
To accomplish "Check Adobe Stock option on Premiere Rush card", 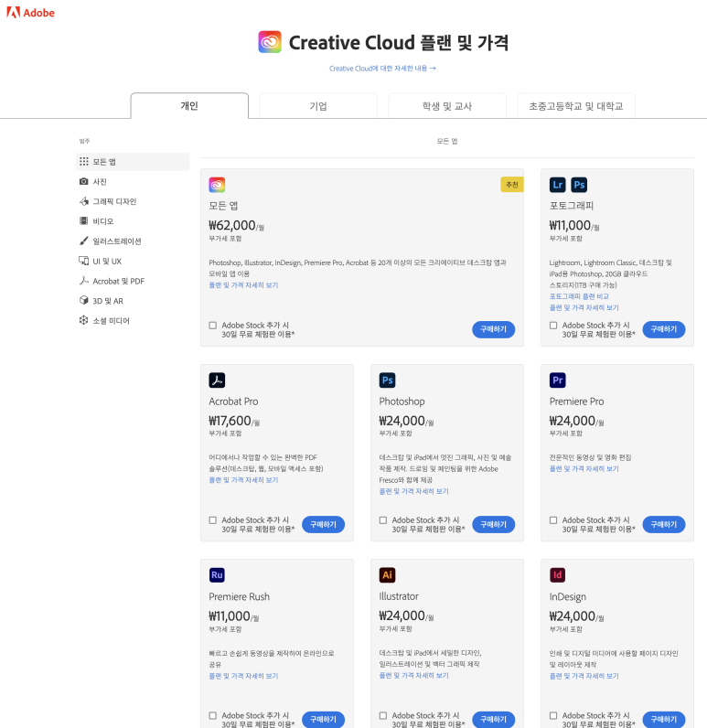I will [212, 716].
